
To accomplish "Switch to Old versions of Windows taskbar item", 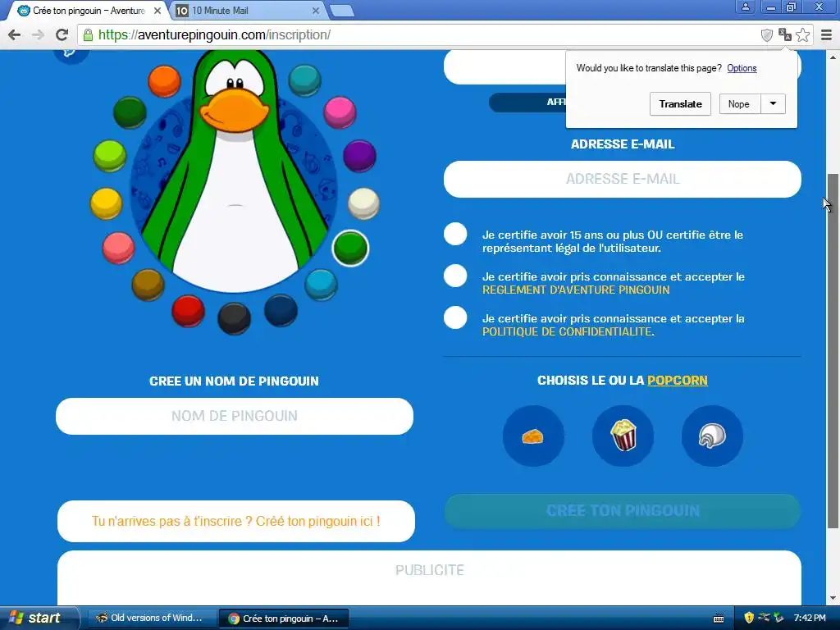I will click(x=151, y=619).
